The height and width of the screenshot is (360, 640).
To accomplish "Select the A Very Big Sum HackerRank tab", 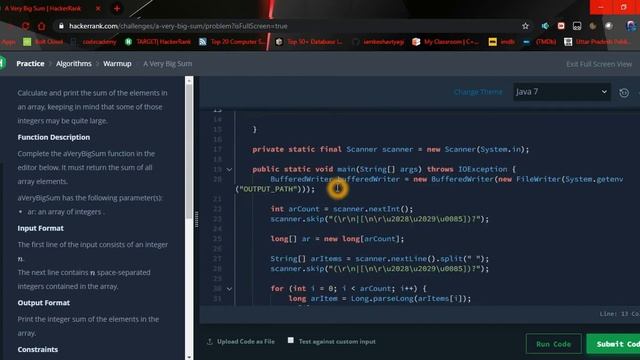I will tap(43, 8).
